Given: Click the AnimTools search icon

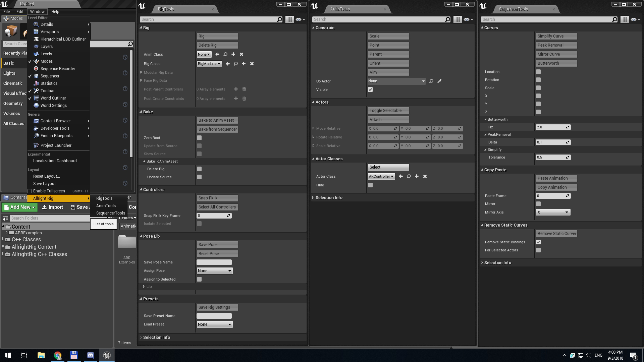Looking at the screenshot, I should click(448, 19).
